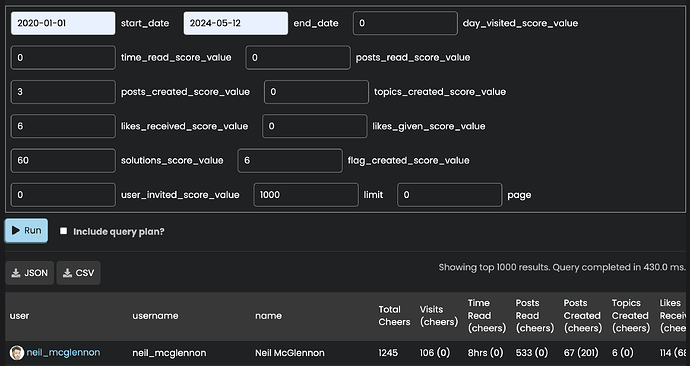
Task: Edit the posts_read_score_value field
Action: click(x=298, y=58)
